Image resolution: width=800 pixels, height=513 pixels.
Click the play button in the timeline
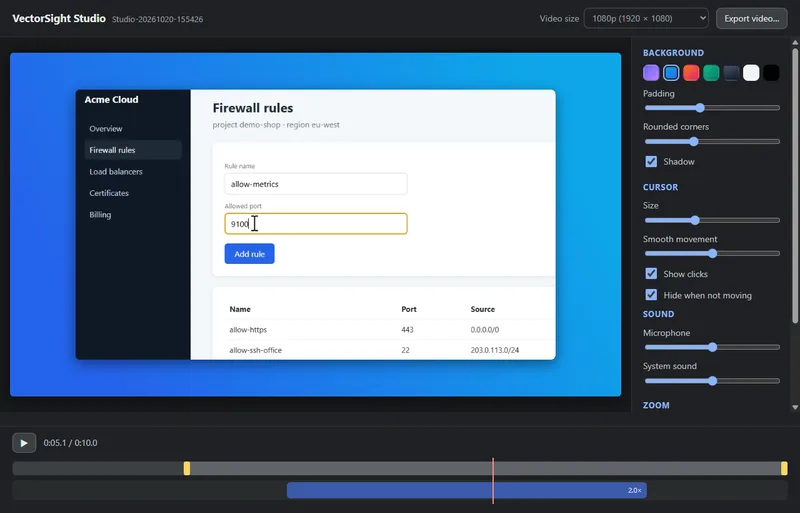(x=24, y=443)
